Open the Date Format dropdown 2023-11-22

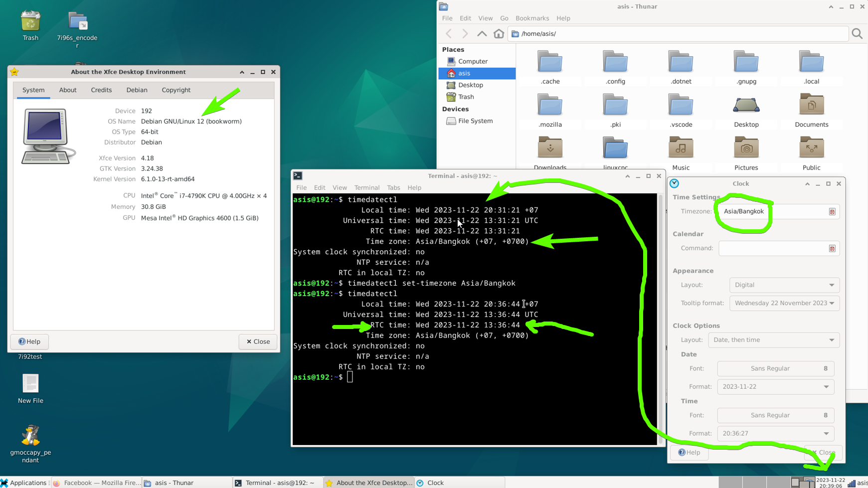pos(775,387)
